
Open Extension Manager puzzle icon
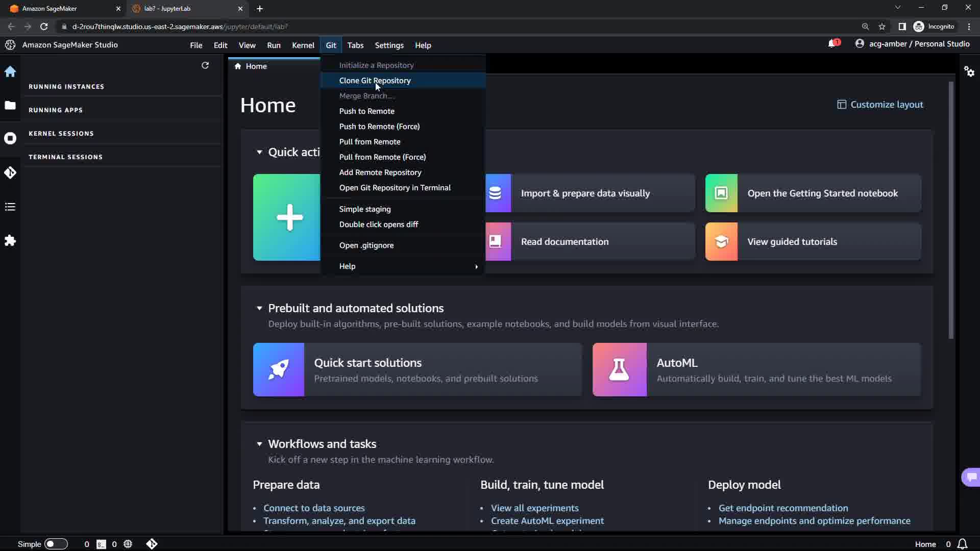(10, 241)
